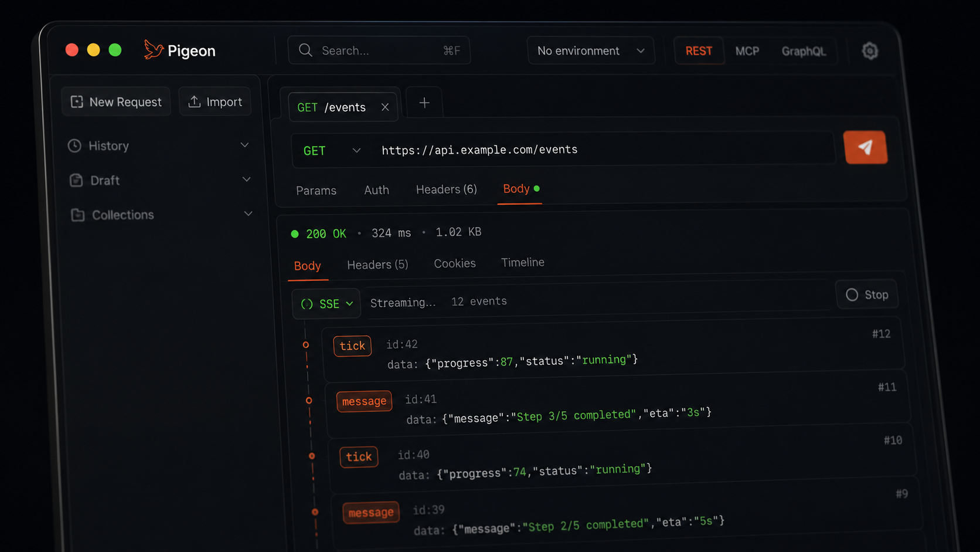
Task: Click the timeline dot for event id:41
Action: (309, 401)
